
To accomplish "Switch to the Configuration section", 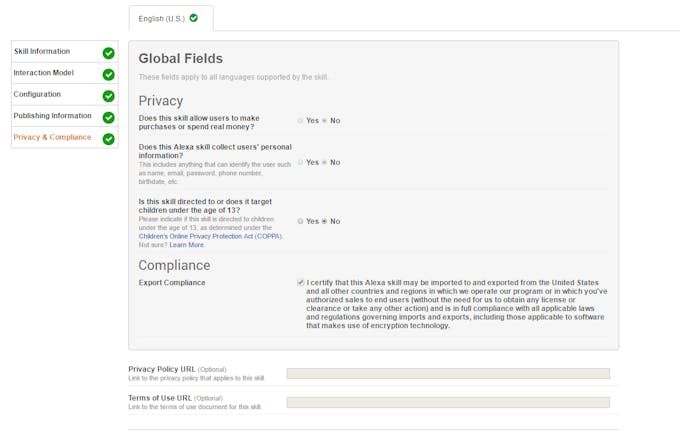I will click(x=65, y=94).
